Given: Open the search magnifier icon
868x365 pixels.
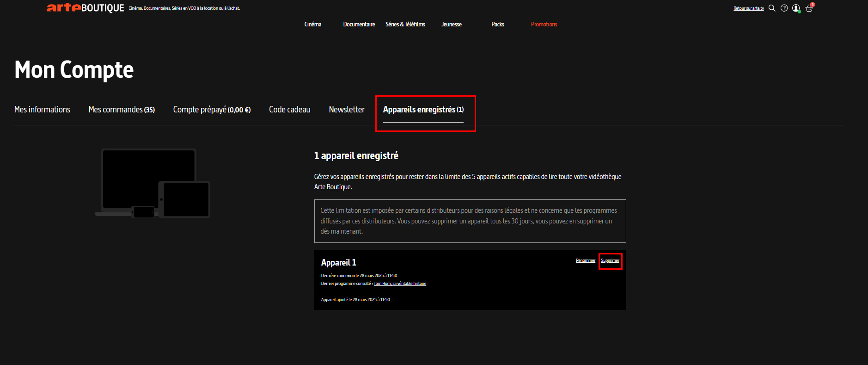Looking at the screenshot, I should coord(771,8).
